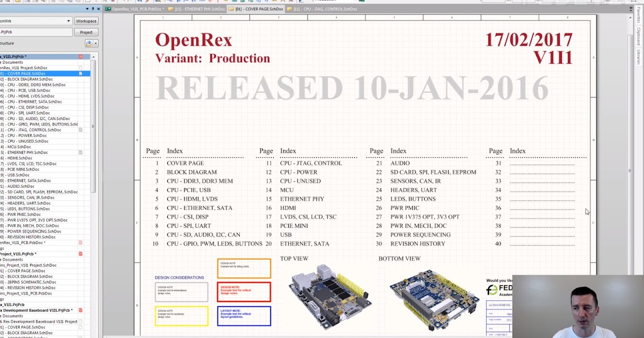
Task: Select CPU - CSI, DISP.SchDoc tree item
Action: click(x=27, y=107)
